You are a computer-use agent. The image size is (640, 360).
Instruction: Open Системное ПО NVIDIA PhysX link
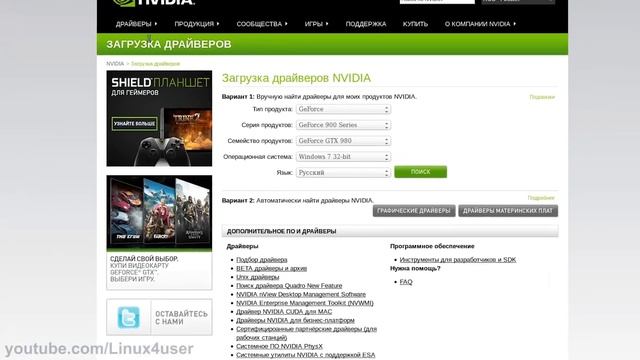tap(279, 346)
